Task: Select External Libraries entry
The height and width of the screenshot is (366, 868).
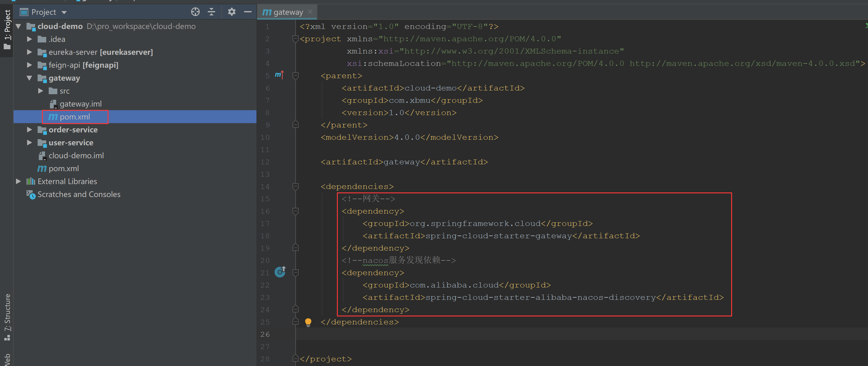Action: 68,181
